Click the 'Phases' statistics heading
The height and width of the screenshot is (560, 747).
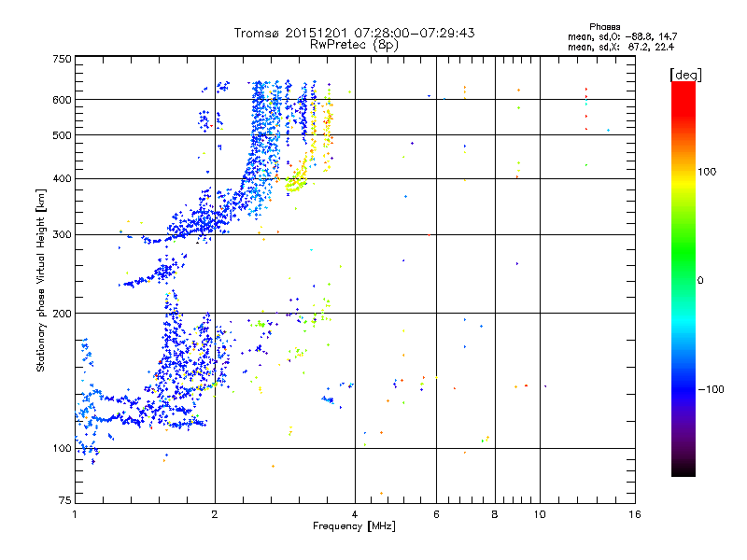coord(604,27)
